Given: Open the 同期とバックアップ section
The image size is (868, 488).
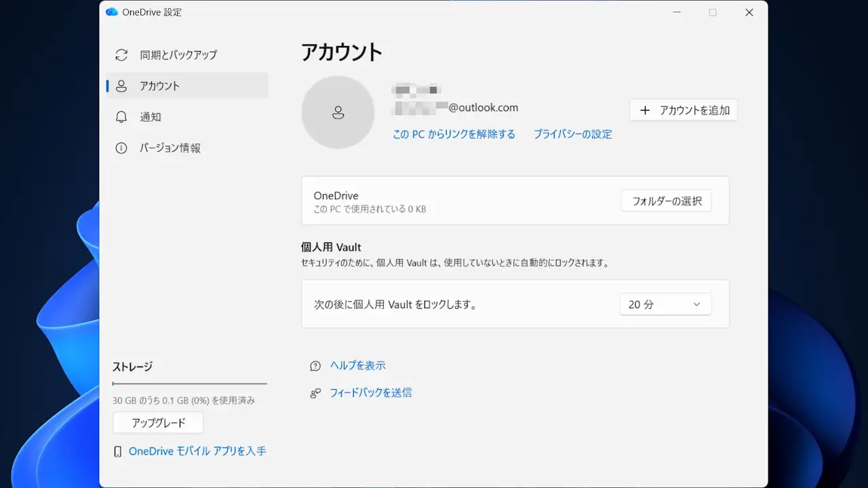Looking at the screenshot, I should [178, 55].
